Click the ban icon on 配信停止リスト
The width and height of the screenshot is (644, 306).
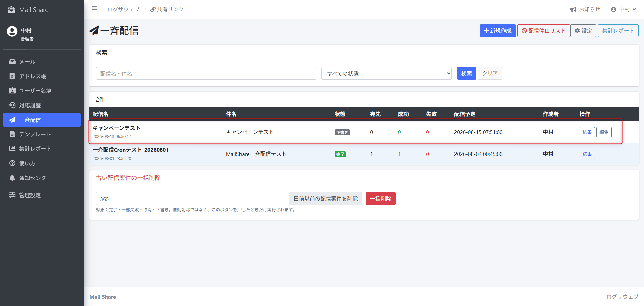[524, 31]
